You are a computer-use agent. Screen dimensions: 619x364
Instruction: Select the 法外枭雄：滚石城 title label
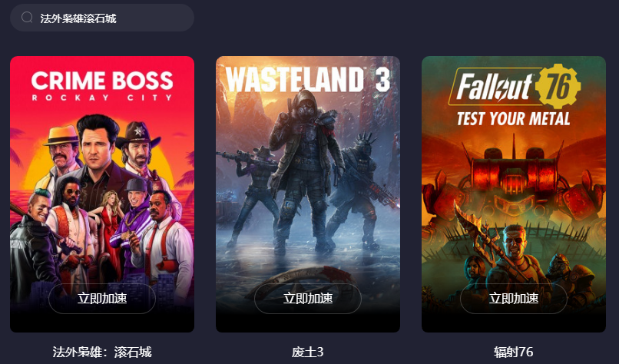coord(102,352)
